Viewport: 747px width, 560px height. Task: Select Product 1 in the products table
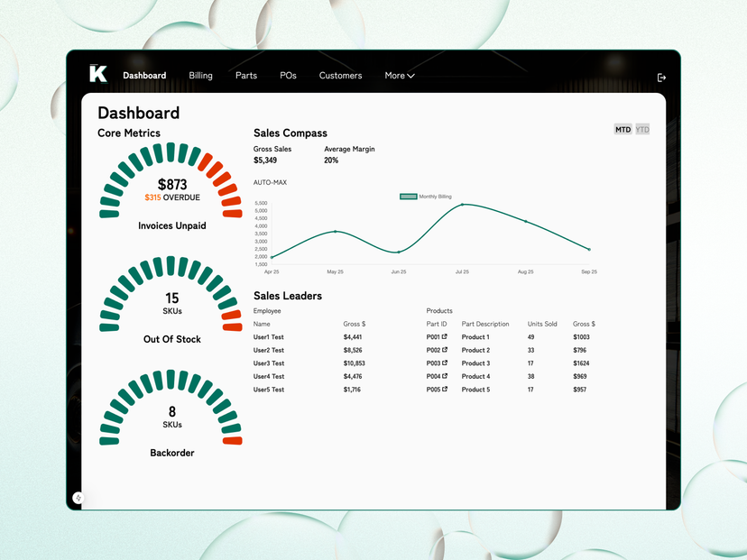(475, 337)
